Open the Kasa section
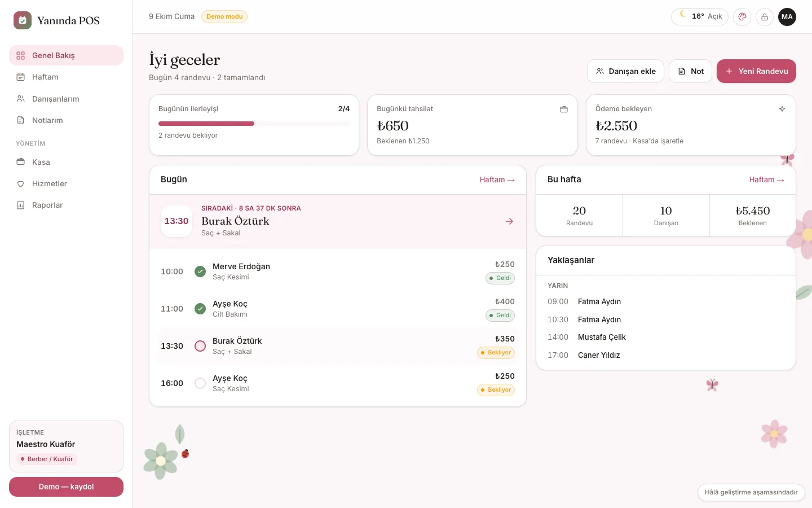The image size is (812, 508). pyautogui.click(x=66, y=162)
